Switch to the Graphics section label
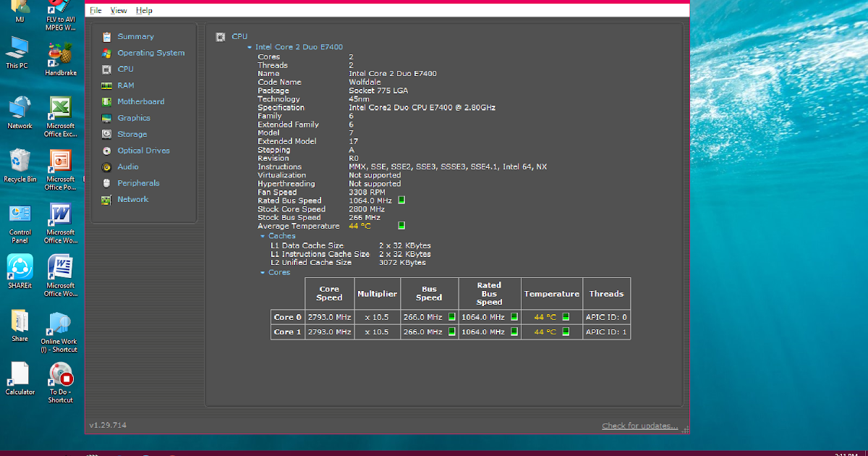Viewport: 868px width, 456px height. click(x=134, y=118)
